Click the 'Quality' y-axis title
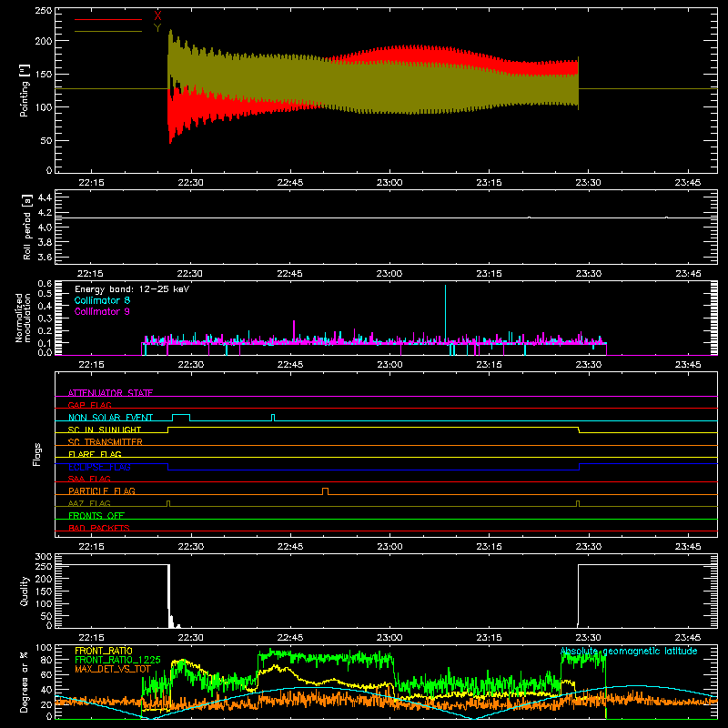This screenshot has width=728, height=728. tap(25, 591)
